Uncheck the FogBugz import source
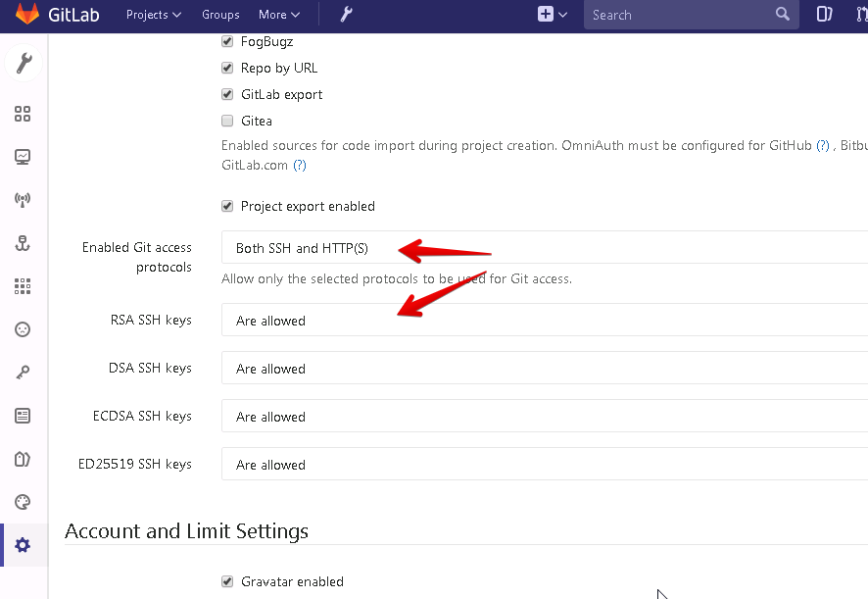Viewport: 868px width, 599px height. [227, 41]
